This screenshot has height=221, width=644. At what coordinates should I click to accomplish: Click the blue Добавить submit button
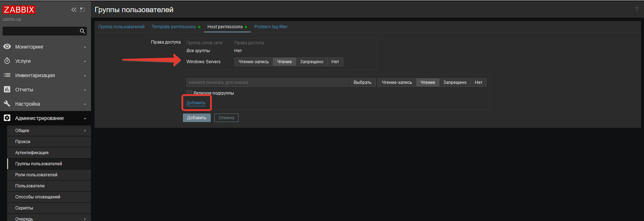coord(197,118)
